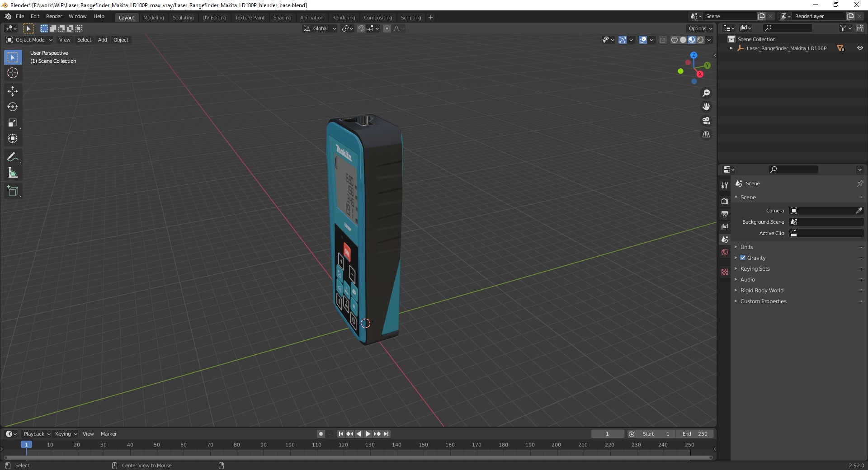The width and height of the screenshot is (868, 470).
Task: Switch perspective/orthographic grid icon
Action: (706, 135)
